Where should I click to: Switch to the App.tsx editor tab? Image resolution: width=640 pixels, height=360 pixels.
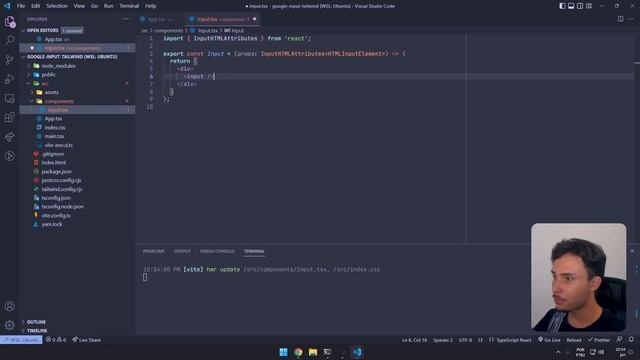point(160,19)
